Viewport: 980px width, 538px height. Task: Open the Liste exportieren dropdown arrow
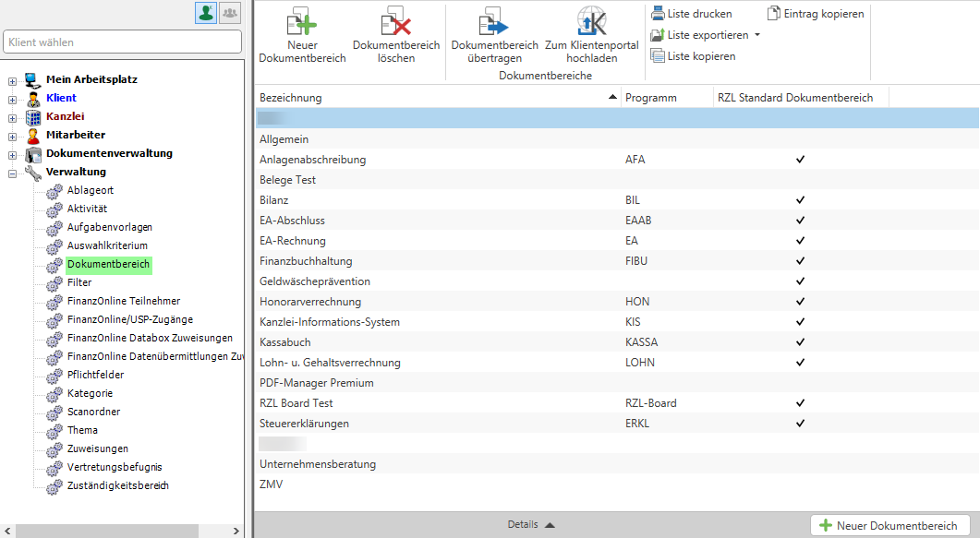click(x=757, y=36)
